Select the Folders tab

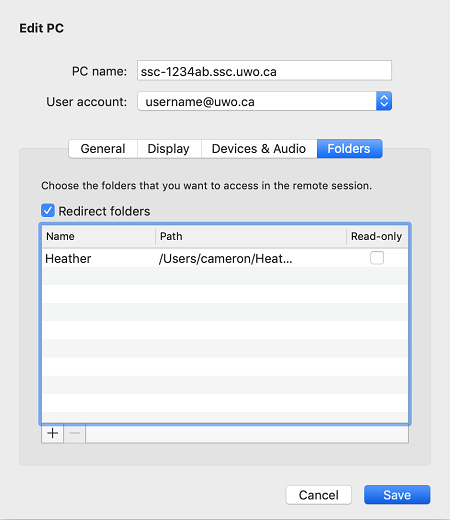tap(349, 149)
